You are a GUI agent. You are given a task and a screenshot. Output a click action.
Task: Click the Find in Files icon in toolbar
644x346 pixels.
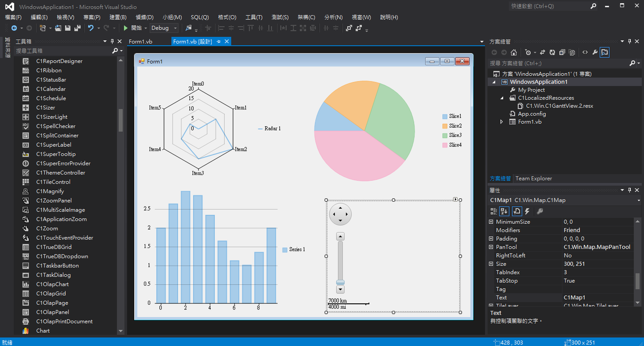[x=189, y=28]
